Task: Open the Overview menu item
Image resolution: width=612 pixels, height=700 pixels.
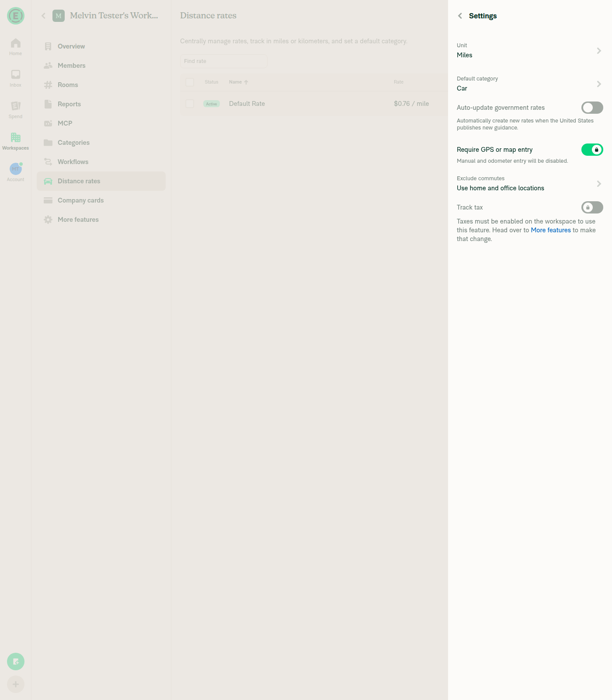Action: click(101, 46)
